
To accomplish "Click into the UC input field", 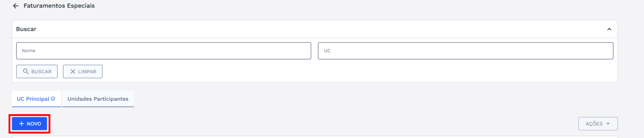I will [x=465, y=51].
